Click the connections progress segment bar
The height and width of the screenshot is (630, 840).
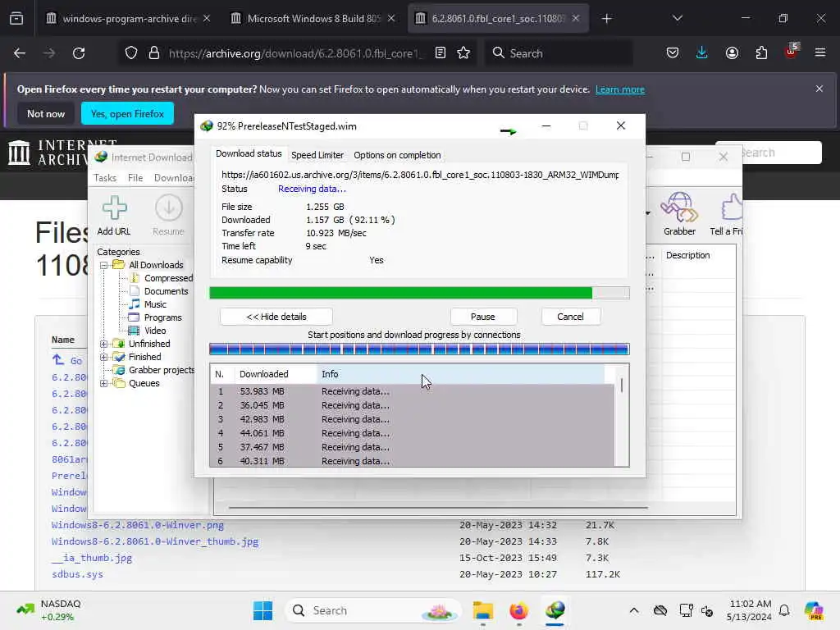(x=419, y=349)
